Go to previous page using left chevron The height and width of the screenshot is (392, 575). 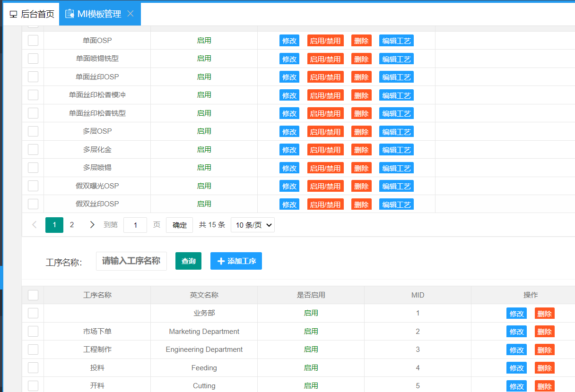(35, 225)
